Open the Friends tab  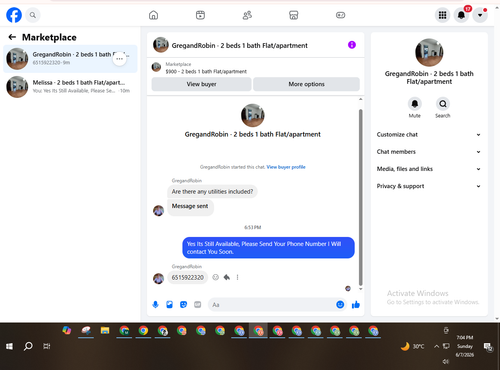247,15
